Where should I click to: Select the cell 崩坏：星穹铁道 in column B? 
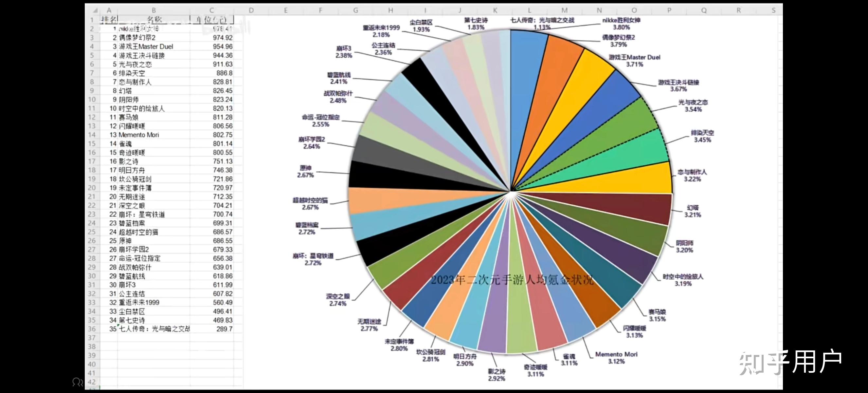click(x=154, y=214)
